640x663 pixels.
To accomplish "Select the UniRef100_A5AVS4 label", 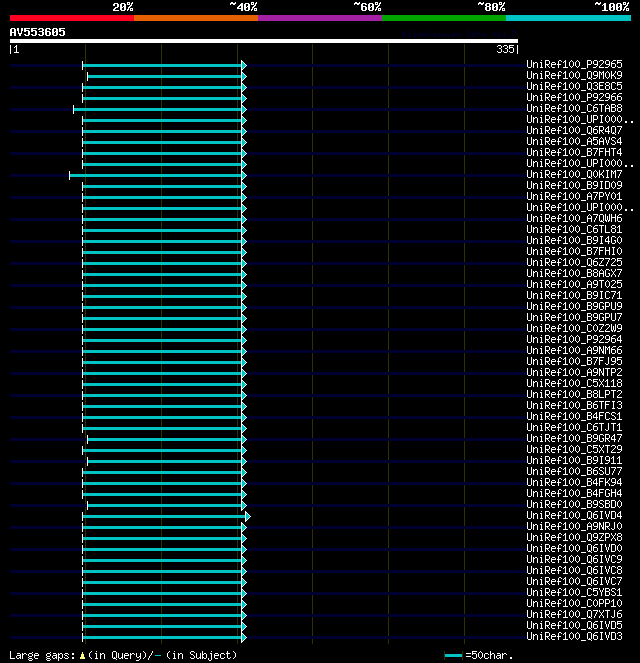I will 574,141.
